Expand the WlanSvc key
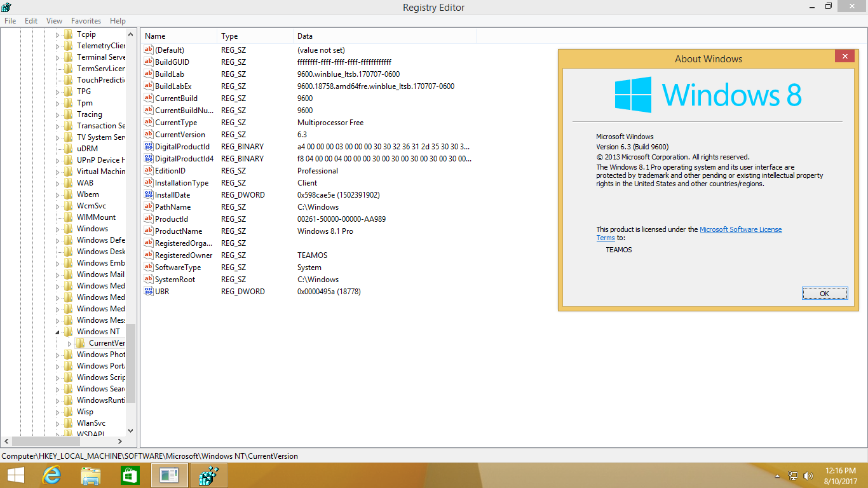The width and height of the screenshot is (868, 488). (57, 423)
